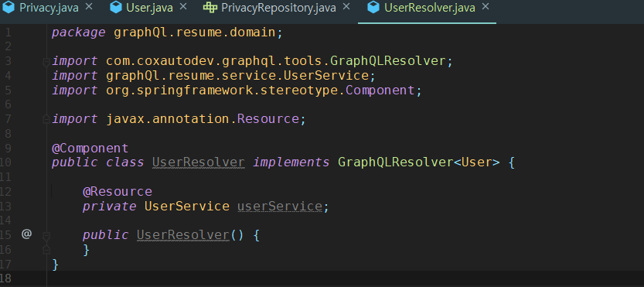Viewport: 644px width, 287px height.
Task: Click the Privacy.java class file icon
Action: coord(9,8)
